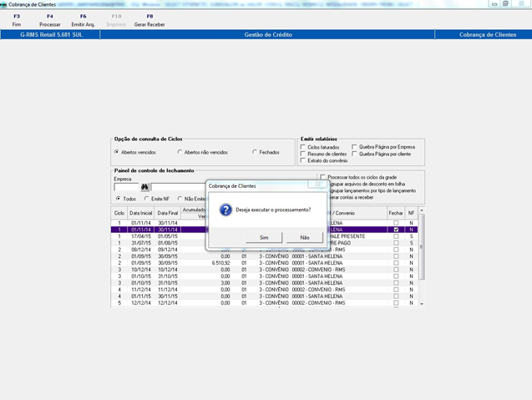
Task: Tick Processar todos os ciclos da grade
Action: pyautogui.click(x=322, y=177)
